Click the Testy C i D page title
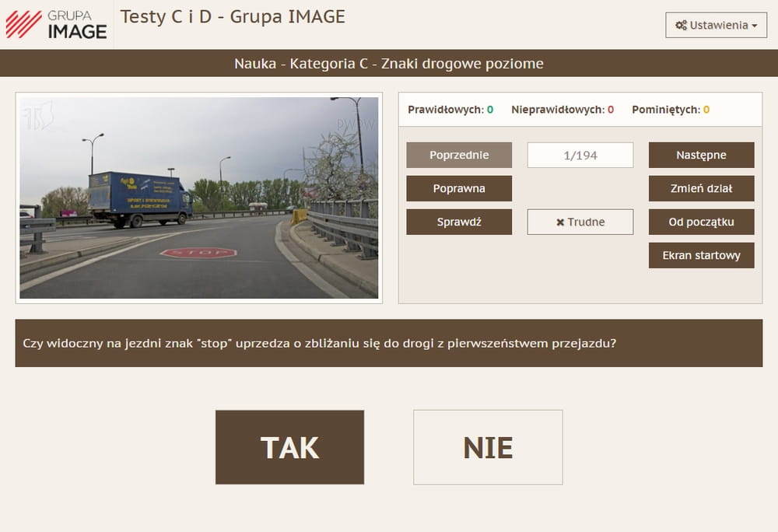The width and height of the screenshot is (778, 532). (x=233, y=16)
